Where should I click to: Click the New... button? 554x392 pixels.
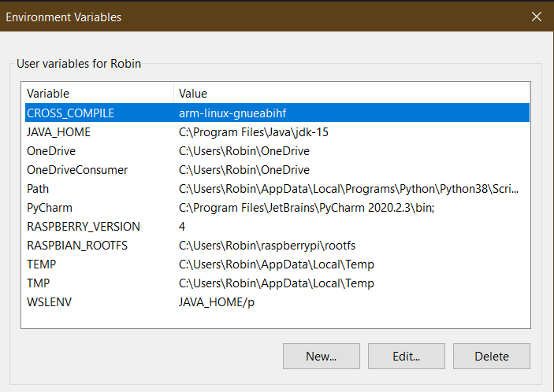[322, 356]
